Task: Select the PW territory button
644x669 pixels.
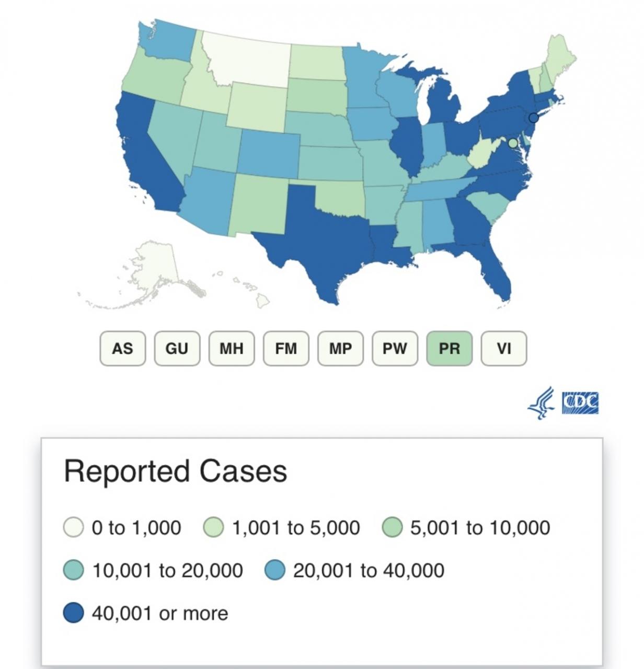Action: click(395, 349)
